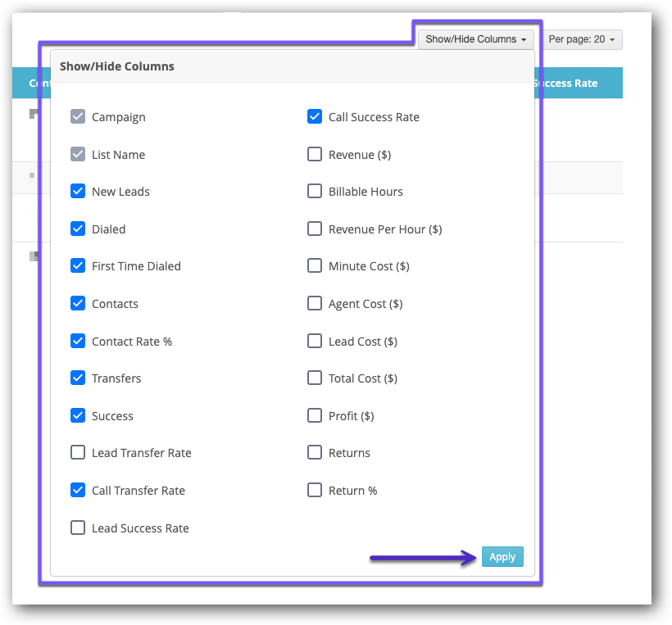Disable the Call Transfer Rate column
The image size is (672, 625).
(78, 490)
